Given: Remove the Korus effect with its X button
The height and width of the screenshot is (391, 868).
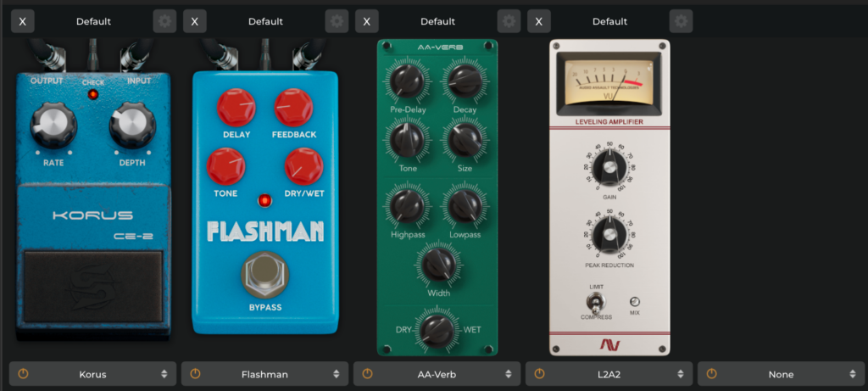Looking at the screenshot, I should (23, 21).
